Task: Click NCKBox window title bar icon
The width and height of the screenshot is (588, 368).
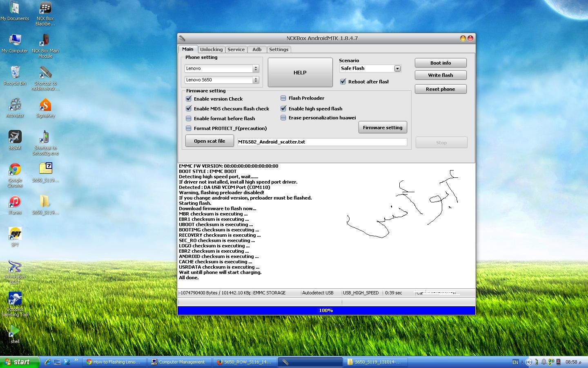Action: tap(182, 38)
